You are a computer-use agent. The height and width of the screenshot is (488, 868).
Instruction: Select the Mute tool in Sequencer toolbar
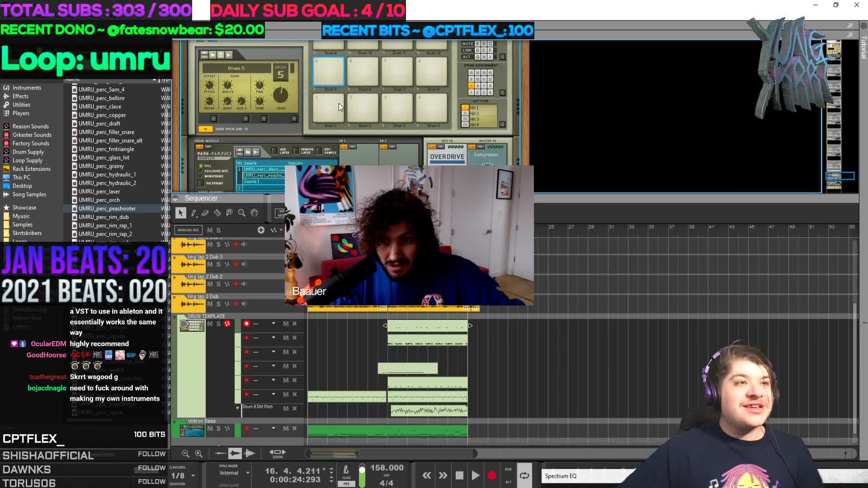229,213
